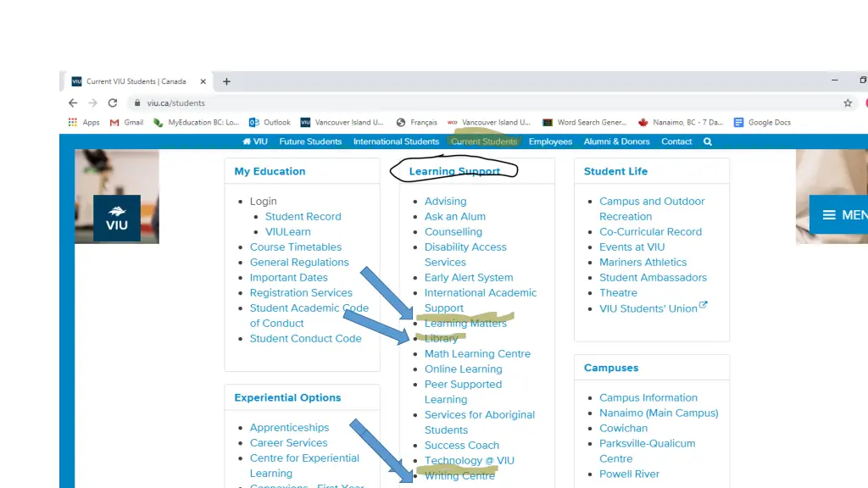Open the Alumni & Donors menu item
The width and height of the screenshot is (868, 488).
tap(617, 141)
